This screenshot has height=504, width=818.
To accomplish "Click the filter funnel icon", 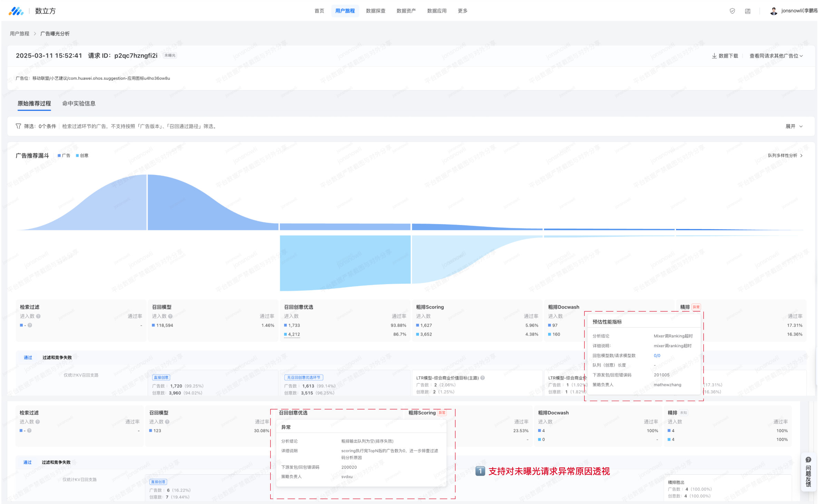I will coord(18,126).
